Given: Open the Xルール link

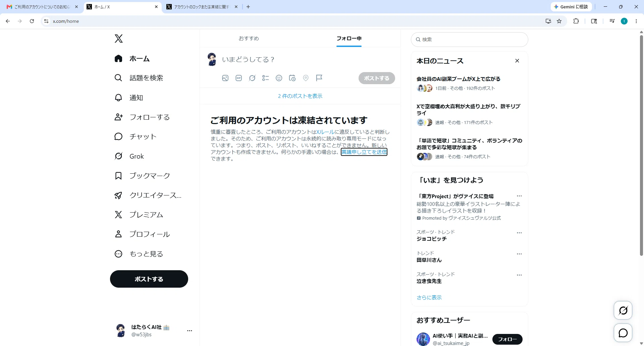Looking at the screenshot, I should click(325, 132).
